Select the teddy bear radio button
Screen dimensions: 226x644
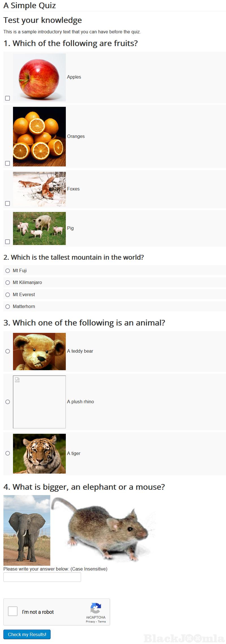(x=8, y=351)
